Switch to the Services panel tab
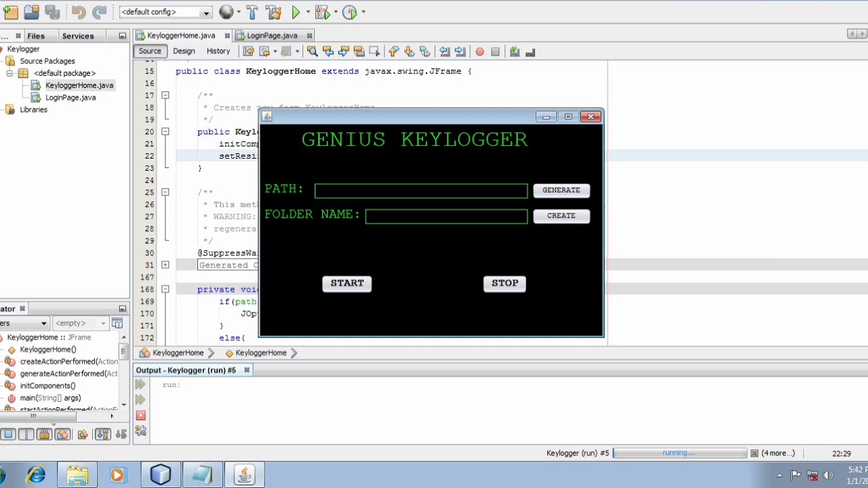868x488 pixels. click(78, 36)
